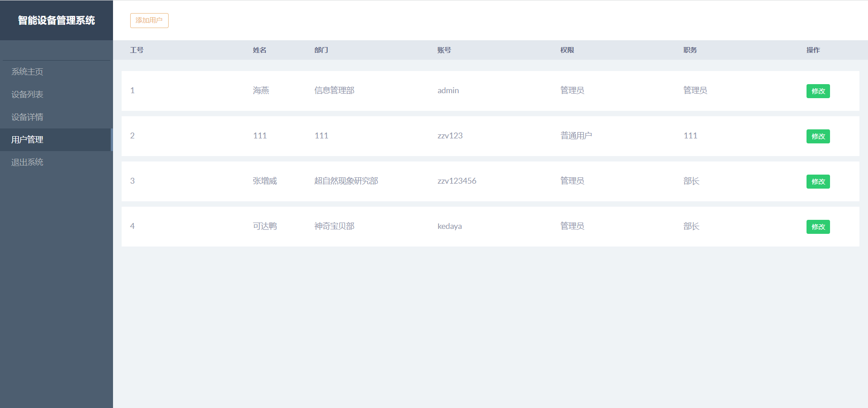Click 退出系统 to log out

click(x=27, y=162)
